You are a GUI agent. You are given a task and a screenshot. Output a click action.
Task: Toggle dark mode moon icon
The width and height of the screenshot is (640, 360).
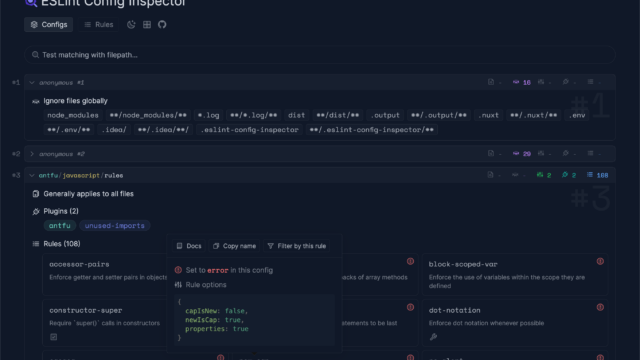pos(131,24)
